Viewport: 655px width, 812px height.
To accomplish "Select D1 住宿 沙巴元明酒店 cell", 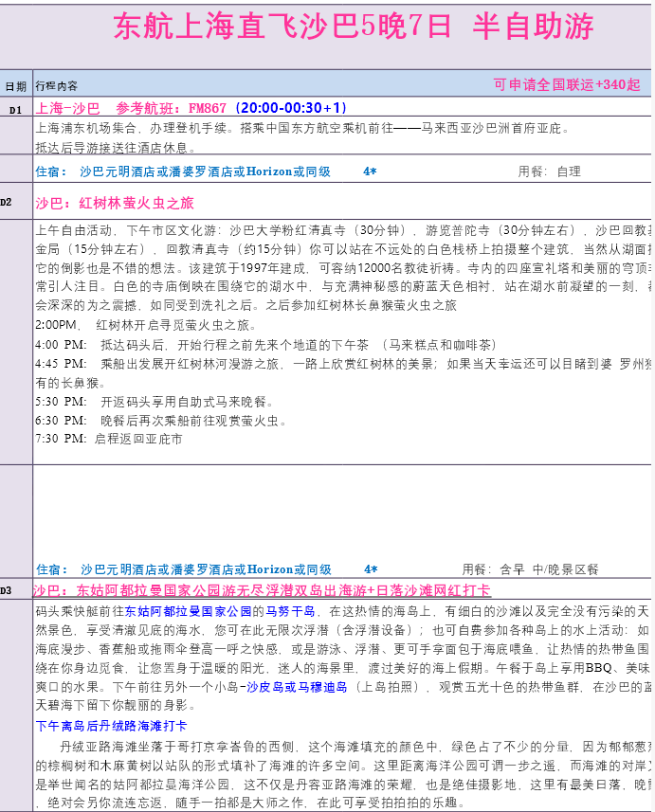I will pos(183,171).
